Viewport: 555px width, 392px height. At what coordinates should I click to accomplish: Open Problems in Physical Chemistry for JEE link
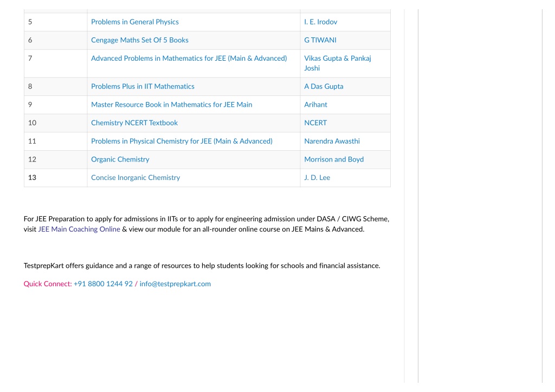coord(182,141)
